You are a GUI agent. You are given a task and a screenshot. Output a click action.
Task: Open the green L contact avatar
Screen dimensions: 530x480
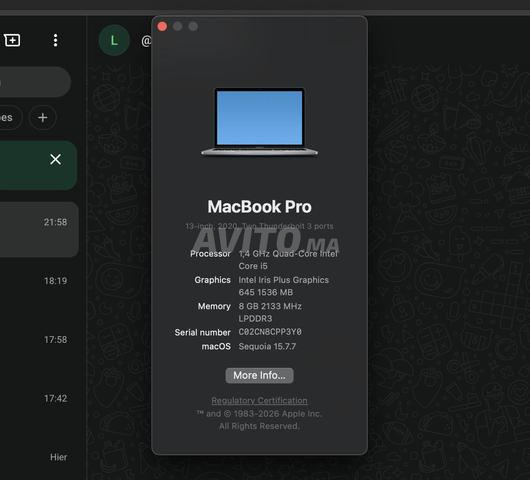point(114,41)
